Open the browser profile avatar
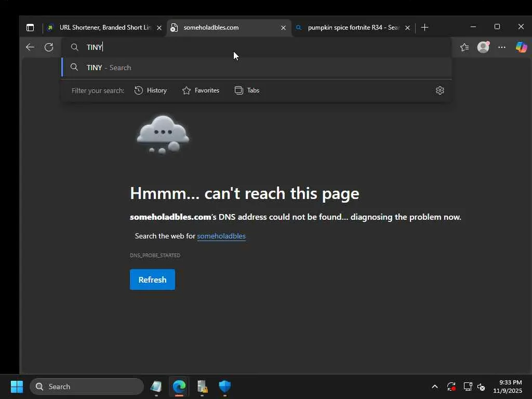The image size is (532, 399). point(483,47)
